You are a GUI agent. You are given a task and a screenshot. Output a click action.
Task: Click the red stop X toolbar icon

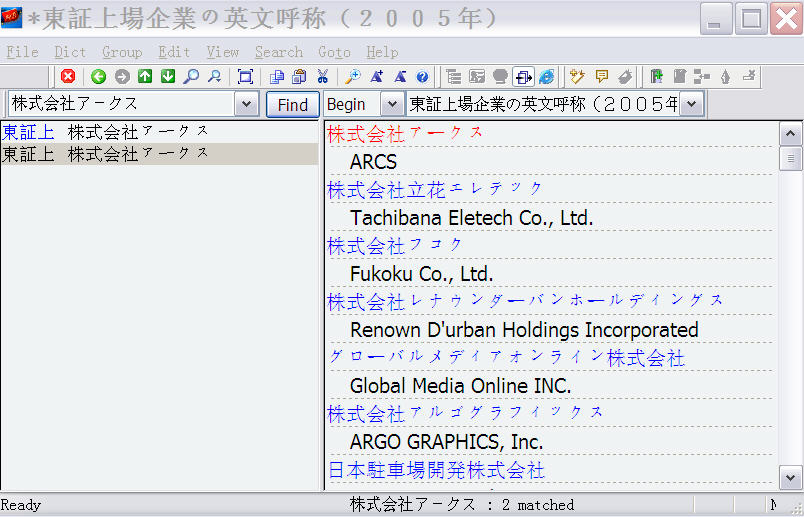point(68,77)
